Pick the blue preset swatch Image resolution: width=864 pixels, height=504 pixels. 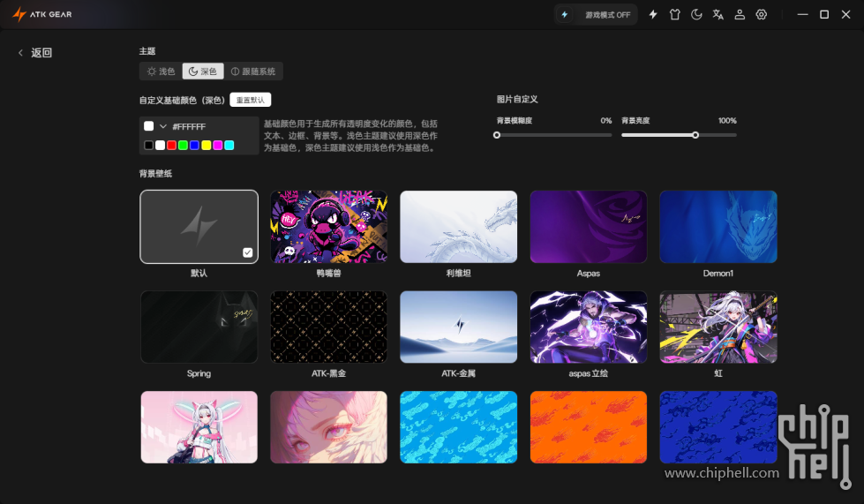(194, 146)
